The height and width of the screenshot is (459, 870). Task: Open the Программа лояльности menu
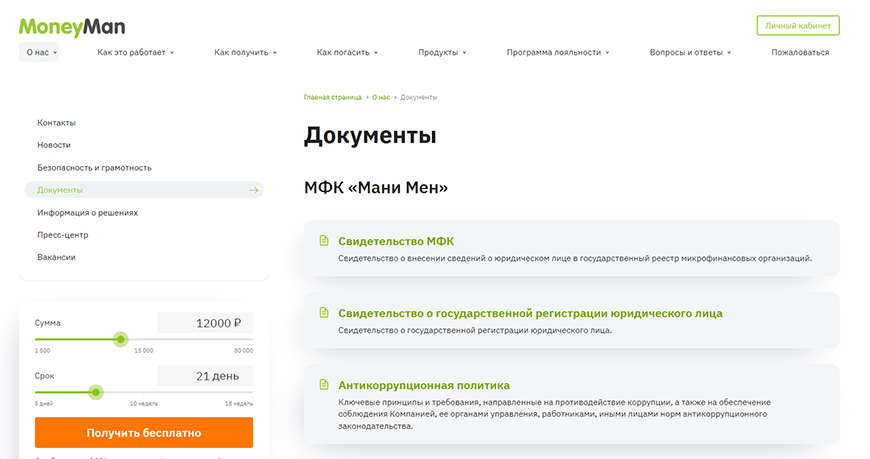tap(558, 52)
